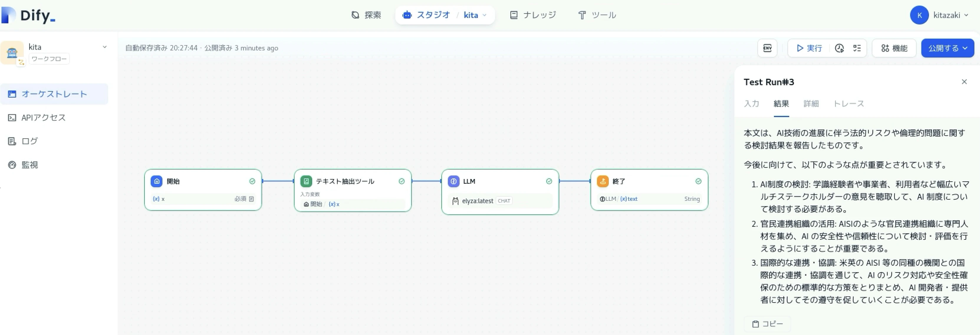Switch to the 結果 tab
The width and height of the screenshot is (980, 335).
[781, 104]
